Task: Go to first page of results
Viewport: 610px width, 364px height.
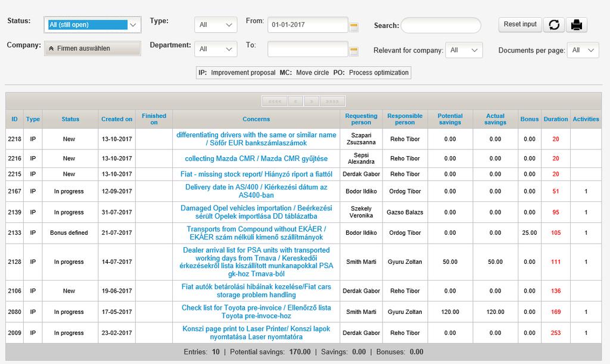Action: (275, 101)
